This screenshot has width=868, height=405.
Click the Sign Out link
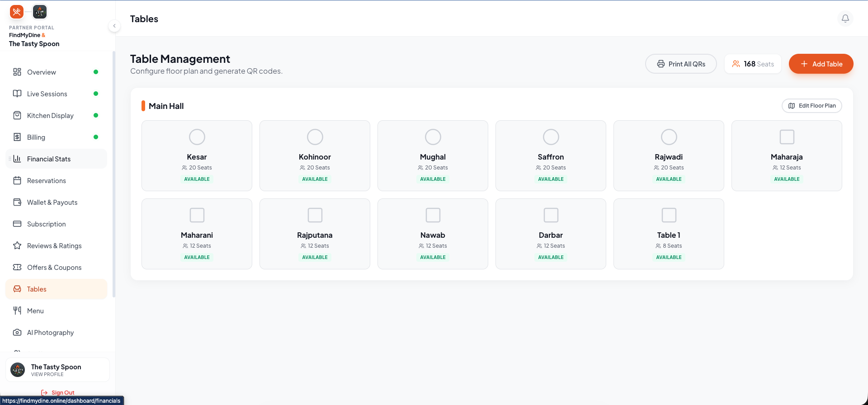click(x=57, y=393)
